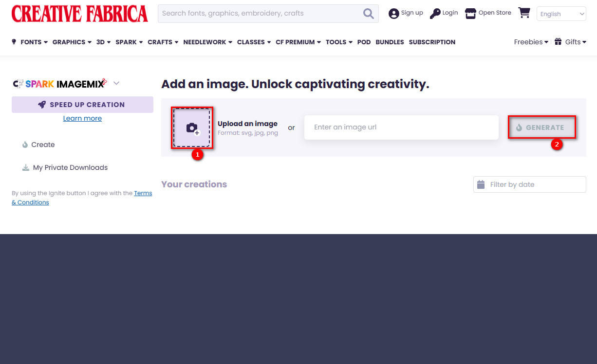Open the English language dropdown

pyautogui.click(x=561, y=14)
